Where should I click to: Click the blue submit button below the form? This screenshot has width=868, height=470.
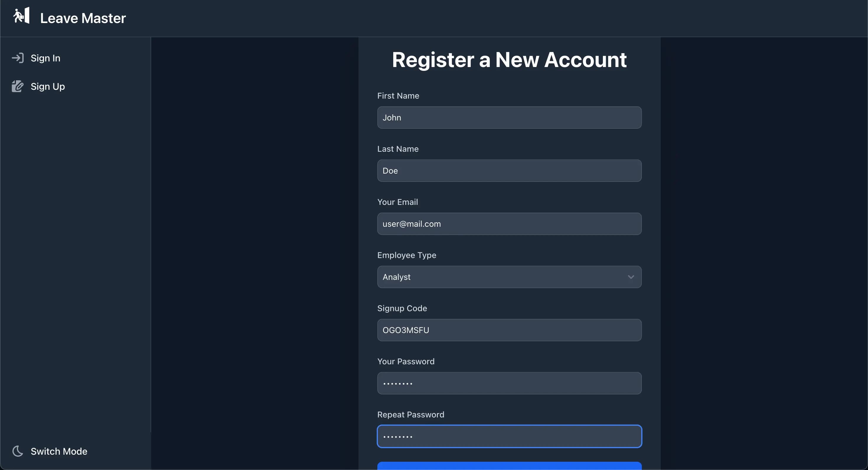click(x=509, y=466)
